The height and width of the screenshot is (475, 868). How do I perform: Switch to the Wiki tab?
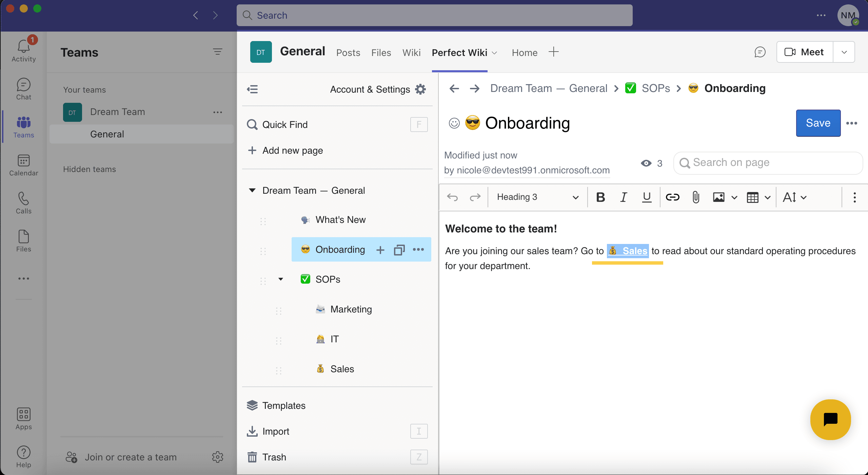tap(411, 53)
